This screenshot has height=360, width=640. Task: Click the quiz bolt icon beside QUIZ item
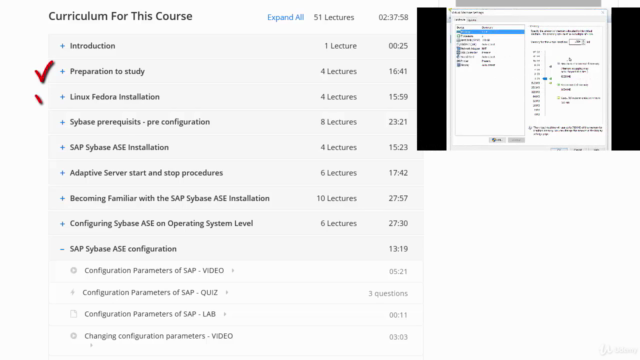73,292
